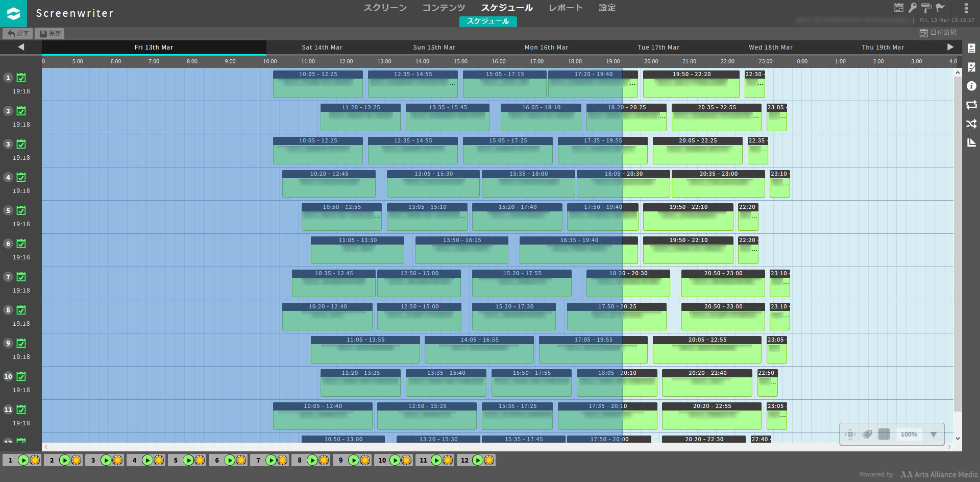This screenshot has width=980, height=482.
Task: Select the 16:35 - 19:40 show on screen 6
Action: 579,250
